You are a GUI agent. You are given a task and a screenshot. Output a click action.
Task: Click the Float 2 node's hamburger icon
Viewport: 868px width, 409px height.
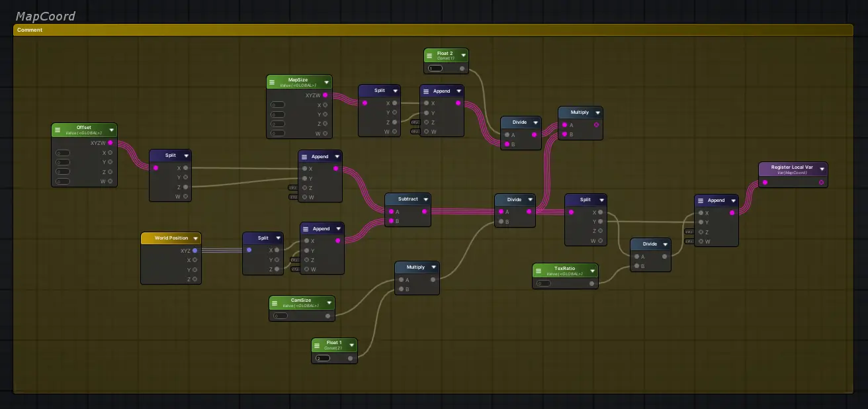coord(430,56)
